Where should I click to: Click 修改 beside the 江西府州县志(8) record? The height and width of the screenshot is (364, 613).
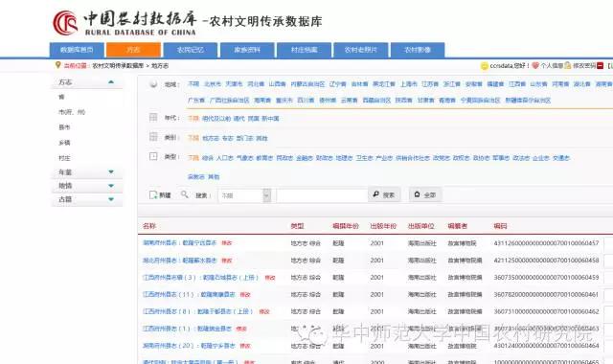(264, 311)
